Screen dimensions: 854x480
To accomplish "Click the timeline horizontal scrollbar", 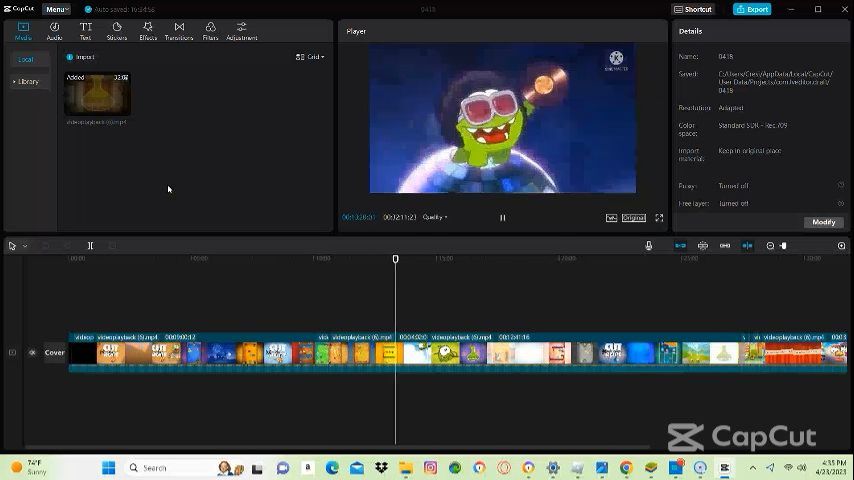I will tap(338, 447).
